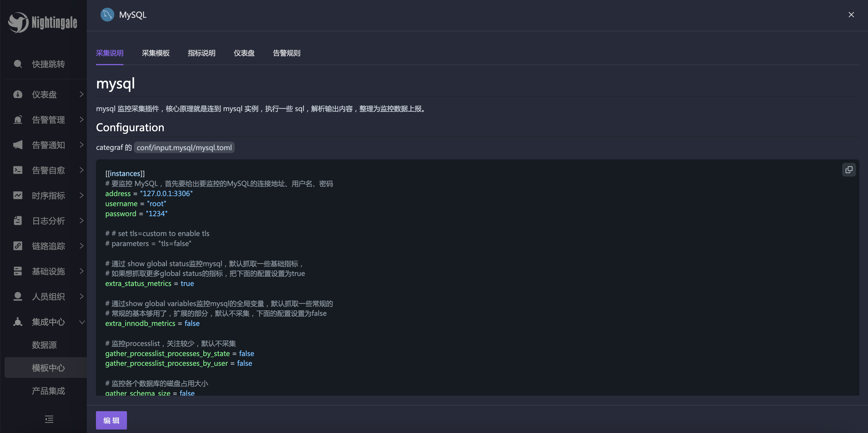The width and height of the screenshot is (868, 433).
Task: Open the 告警规则 tab
Action: (286, 53)
